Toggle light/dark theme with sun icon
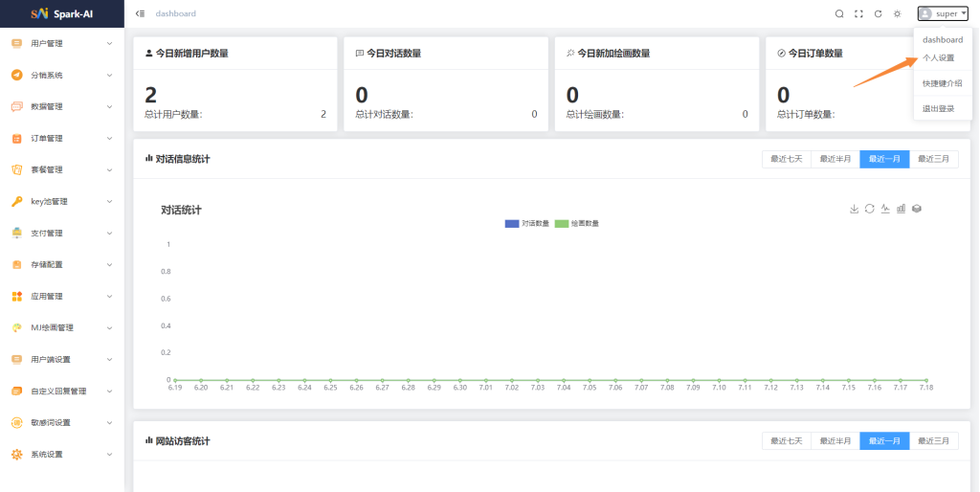Image resolution: width=980 pixels, height=492 pixels. (x=897, y=13)
